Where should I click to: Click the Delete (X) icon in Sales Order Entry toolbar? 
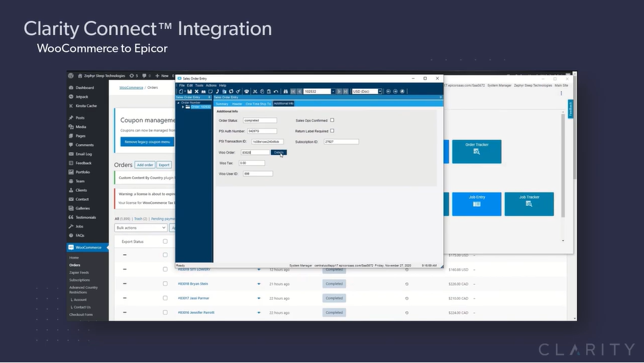click(x=196, y=92)
